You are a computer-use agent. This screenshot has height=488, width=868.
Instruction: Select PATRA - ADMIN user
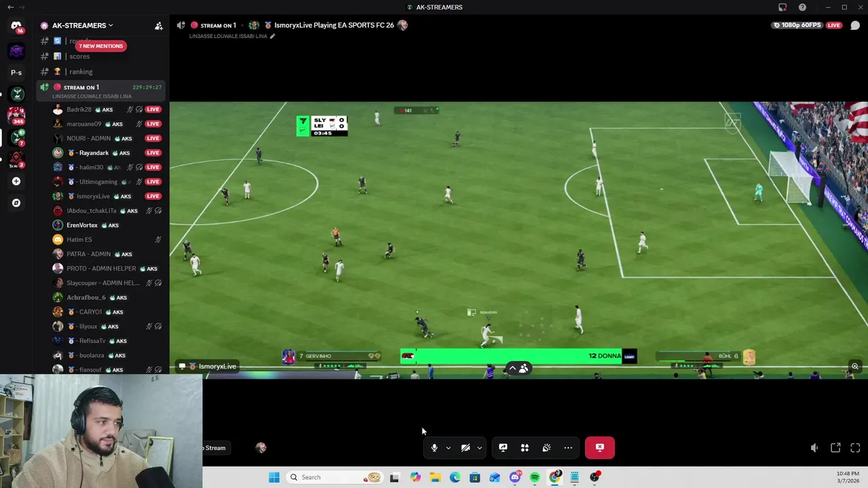tap(107, 254)
